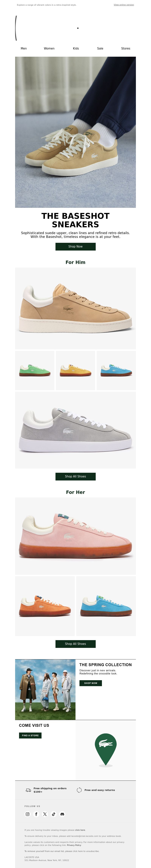Click the Find a Store button
Image resolution: width=151 pixels, height=868 pixels.
point(30,736)
